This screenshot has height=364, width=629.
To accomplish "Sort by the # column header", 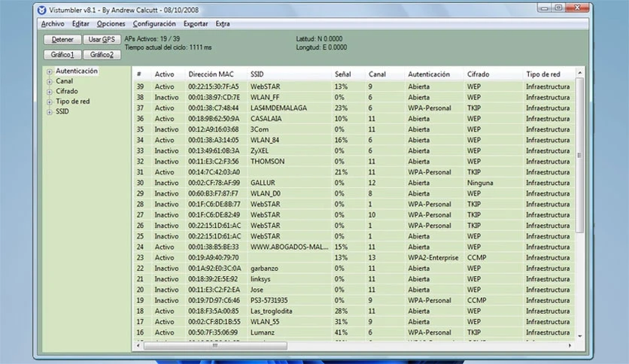I will pos(142,74).
